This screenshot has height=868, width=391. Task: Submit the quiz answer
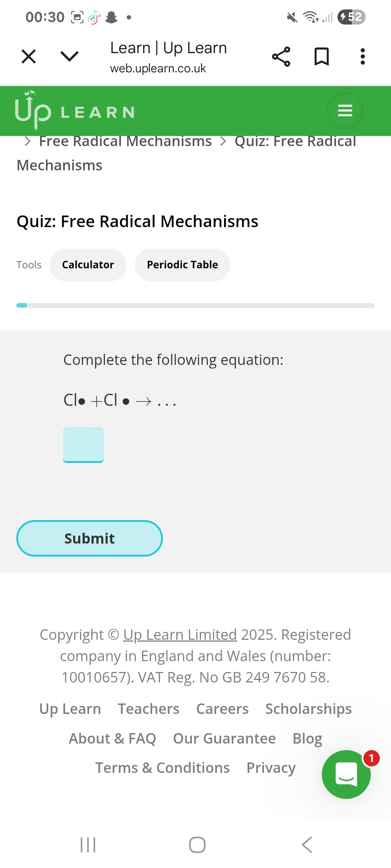point(89,538)
